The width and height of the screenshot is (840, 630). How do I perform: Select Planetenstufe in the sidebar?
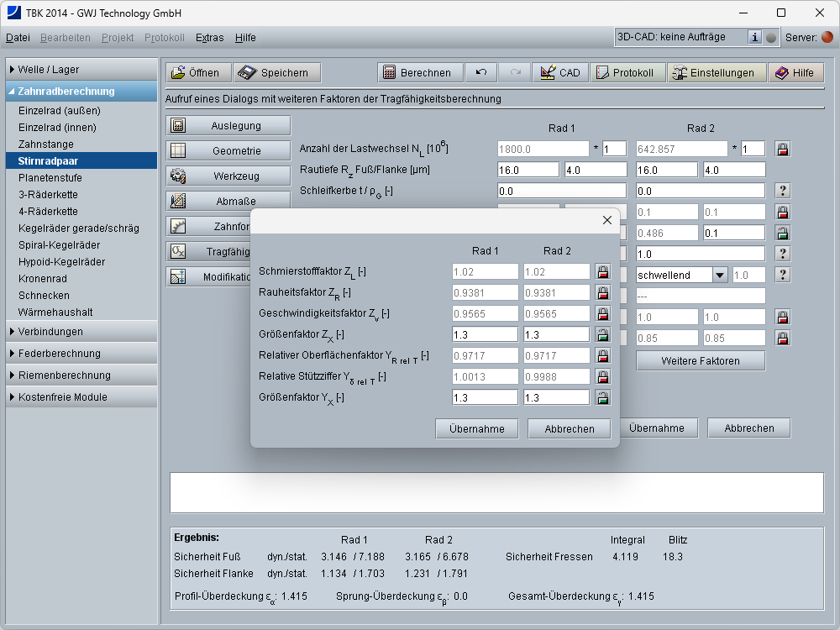tap(50, 178)
